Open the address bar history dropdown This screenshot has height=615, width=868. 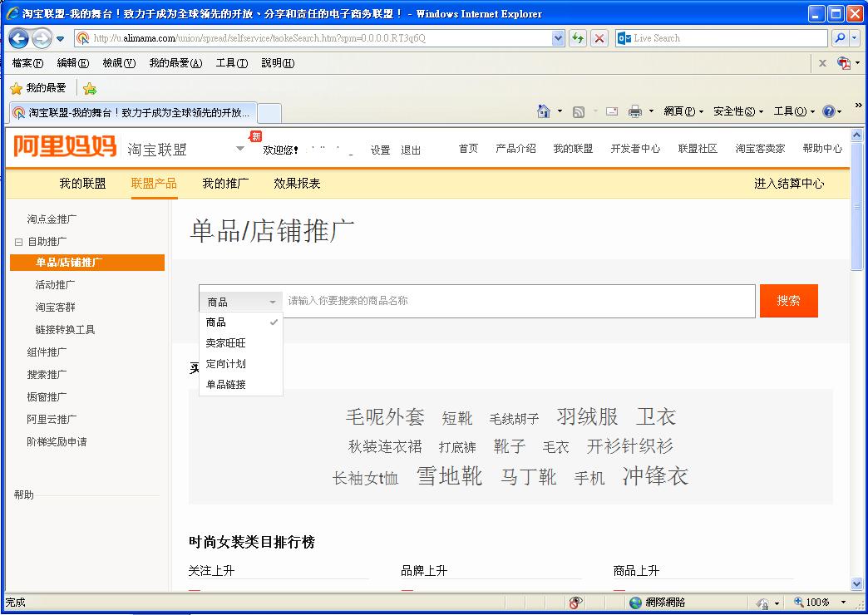pyautogui.click(x=558, y=38)
